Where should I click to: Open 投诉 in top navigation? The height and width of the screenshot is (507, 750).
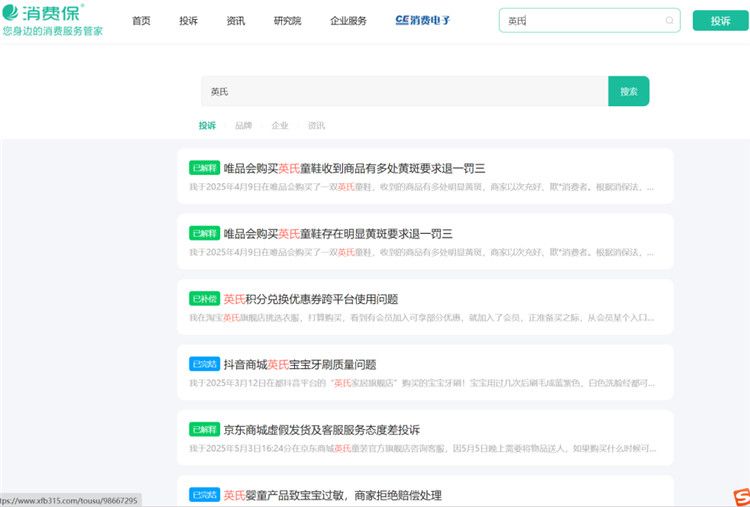pyautogui.click(x=188, y=21)
